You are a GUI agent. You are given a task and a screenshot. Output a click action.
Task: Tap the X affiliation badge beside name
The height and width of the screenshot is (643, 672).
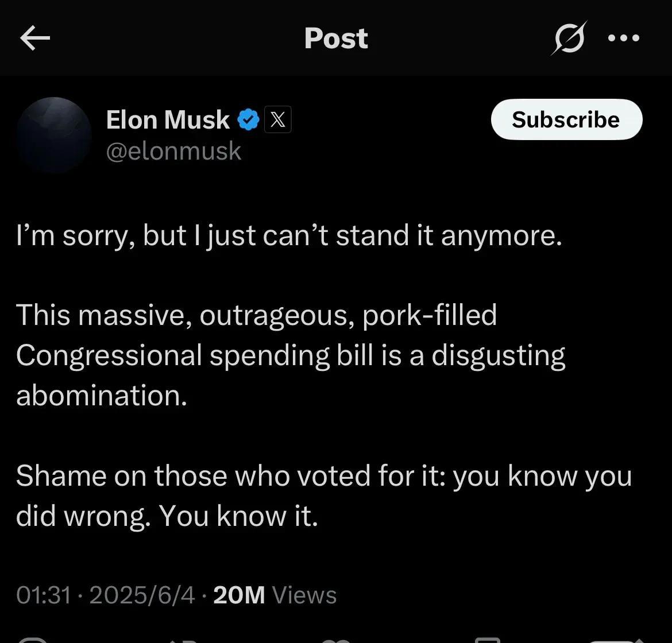tap(278, 119)
